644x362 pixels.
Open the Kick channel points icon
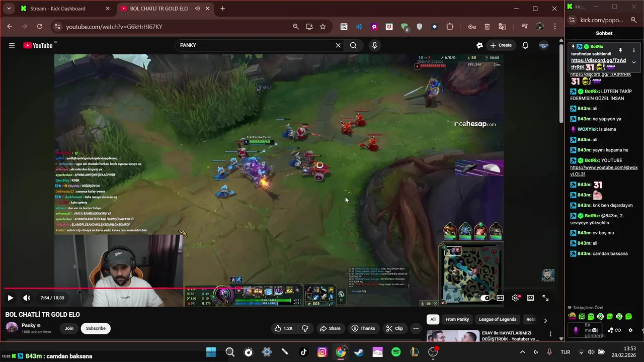610,330
